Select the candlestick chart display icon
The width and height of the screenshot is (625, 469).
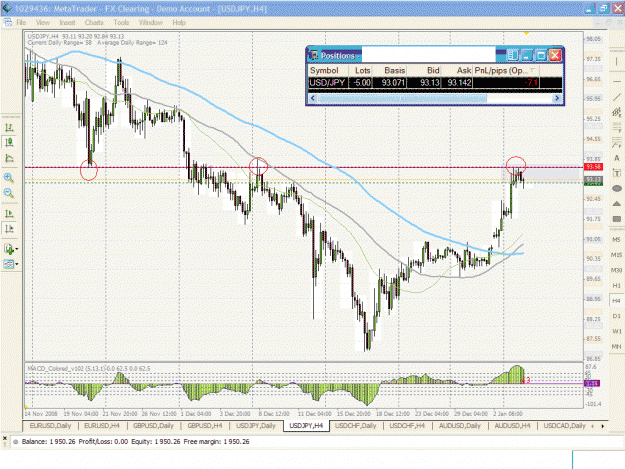9,142
